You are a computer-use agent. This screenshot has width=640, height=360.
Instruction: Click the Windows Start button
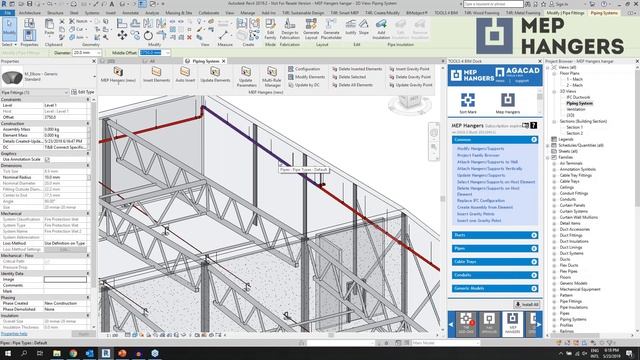[8, 353]
